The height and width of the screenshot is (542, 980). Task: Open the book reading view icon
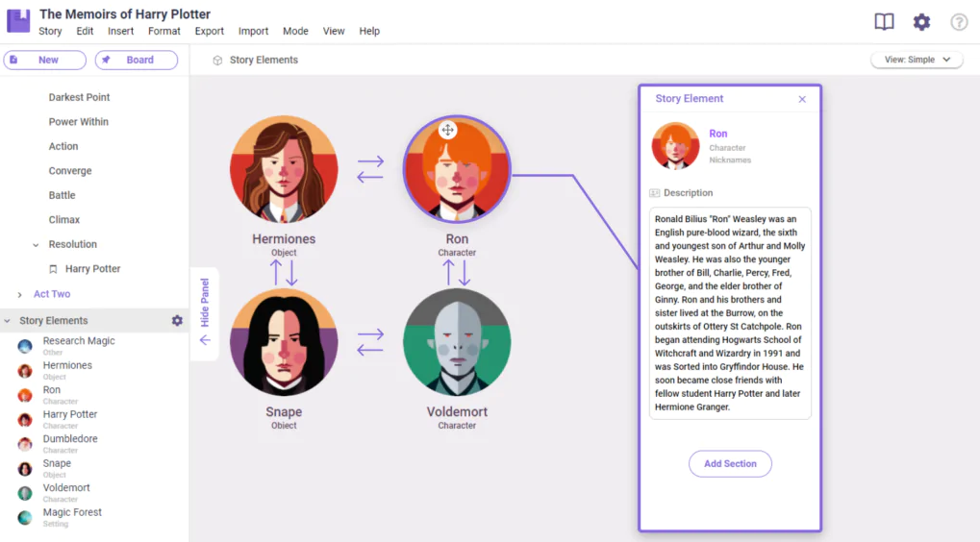[884, 22]
